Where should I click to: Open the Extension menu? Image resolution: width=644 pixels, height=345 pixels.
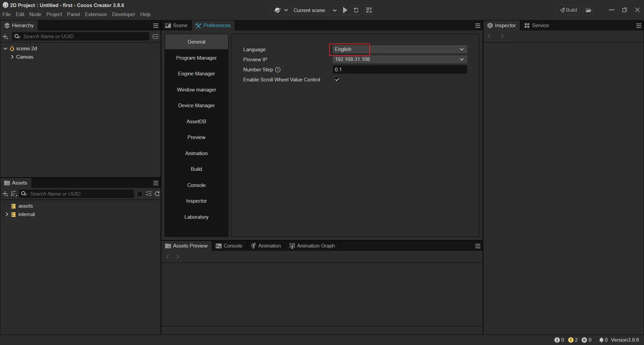96,14
